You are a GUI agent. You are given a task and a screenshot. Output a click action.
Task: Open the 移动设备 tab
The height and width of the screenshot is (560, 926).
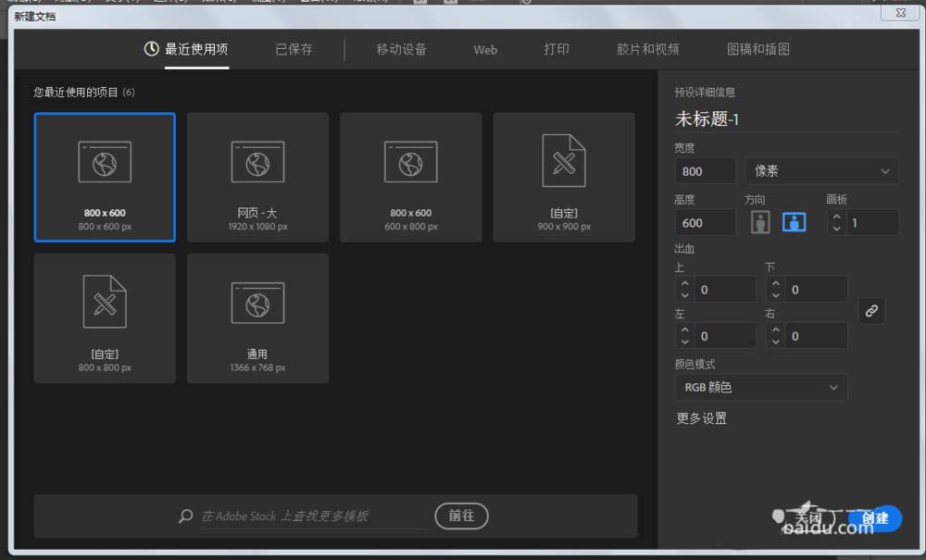(x=402, y=50)
